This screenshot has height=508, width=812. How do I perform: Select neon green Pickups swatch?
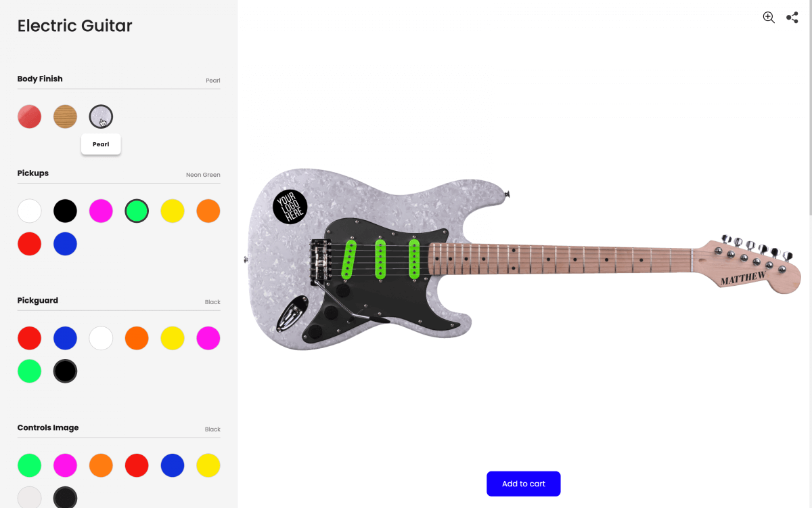click(137, 211)
